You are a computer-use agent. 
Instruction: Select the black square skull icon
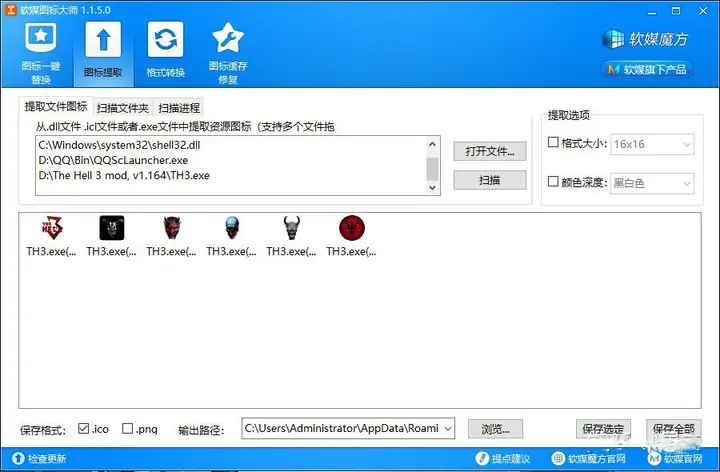(112, 227)
